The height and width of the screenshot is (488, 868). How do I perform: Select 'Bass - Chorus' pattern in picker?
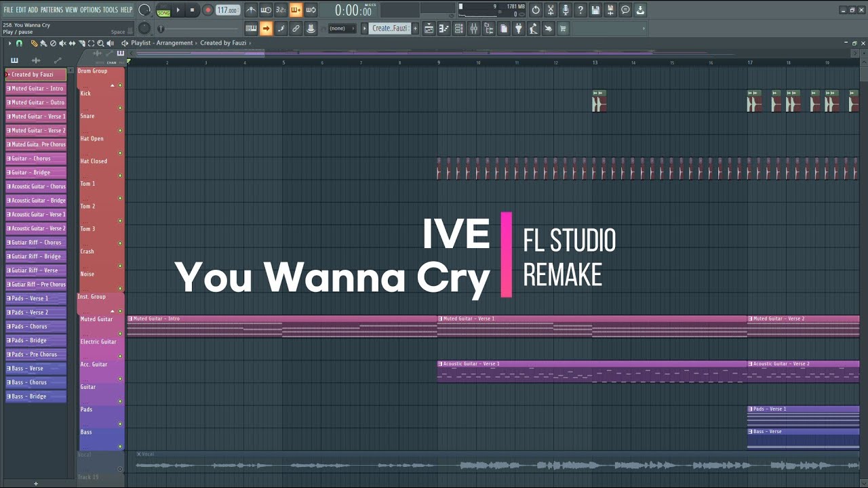36,382
